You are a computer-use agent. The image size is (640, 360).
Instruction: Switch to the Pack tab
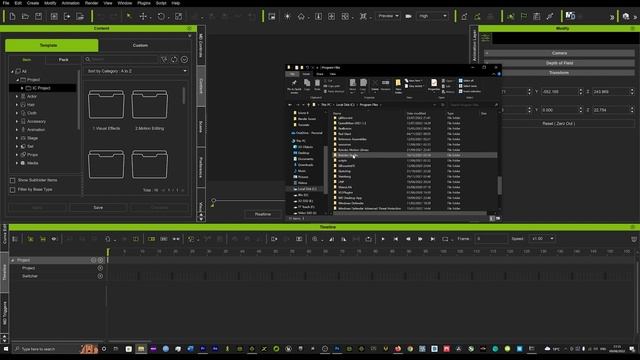(x=63, y=60)
